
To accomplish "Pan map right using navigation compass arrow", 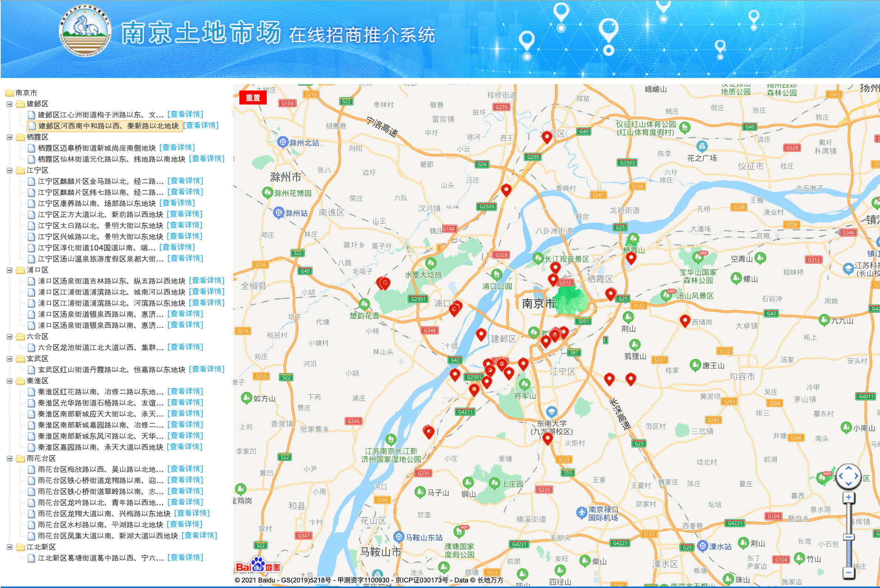I will point(856,476).
